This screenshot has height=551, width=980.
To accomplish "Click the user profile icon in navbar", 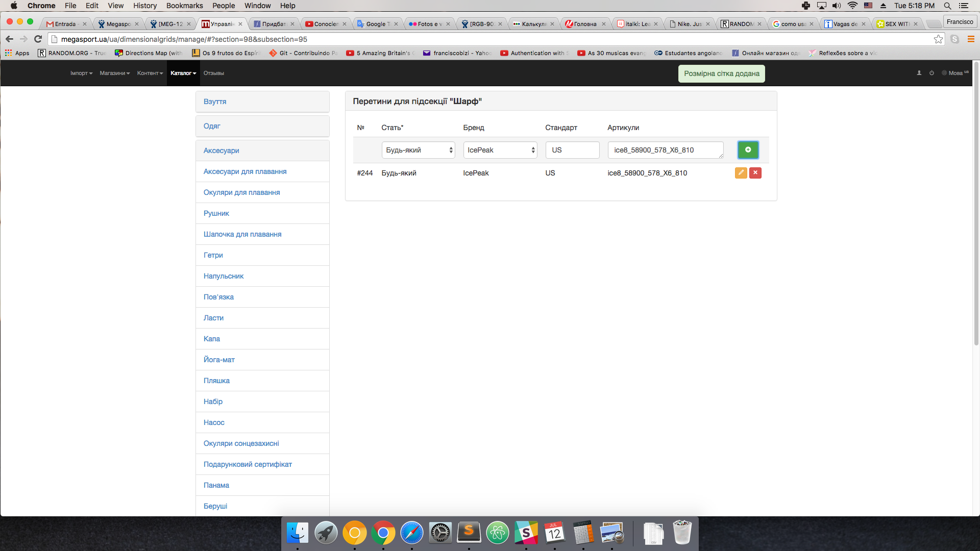I will pos(919,73).
